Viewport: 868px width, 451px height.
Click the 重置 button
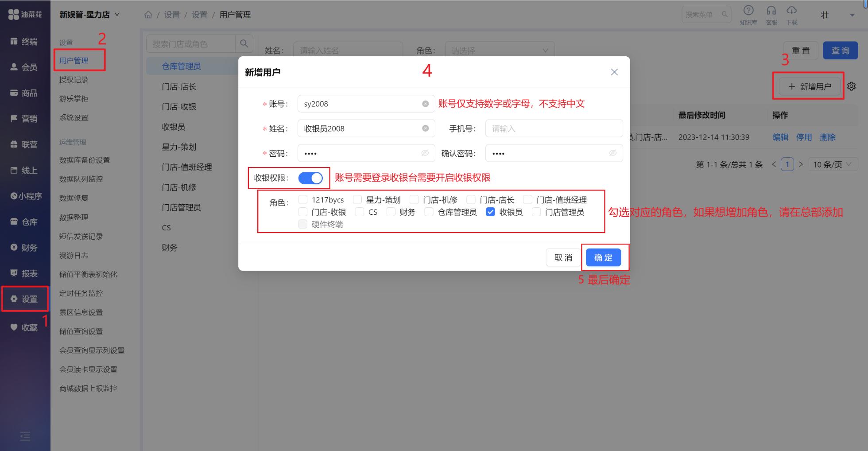pyautogui.click(x=801, y=51)
